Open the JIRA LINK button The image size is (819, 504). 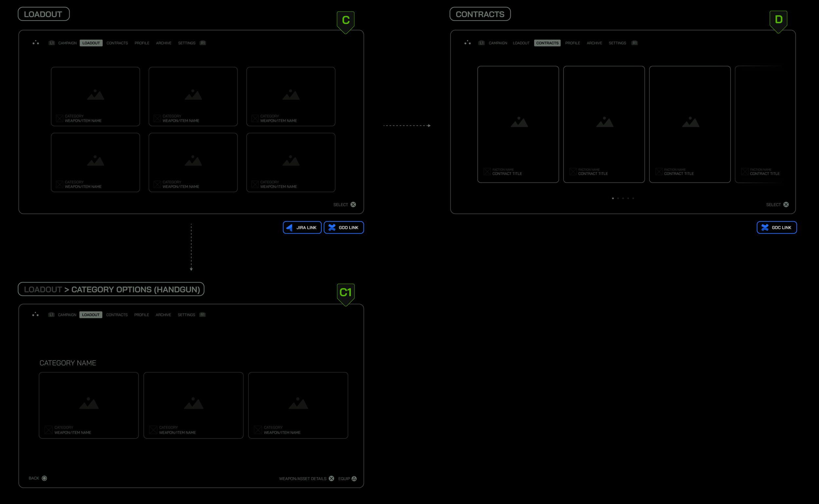click(x=302, y=228)
